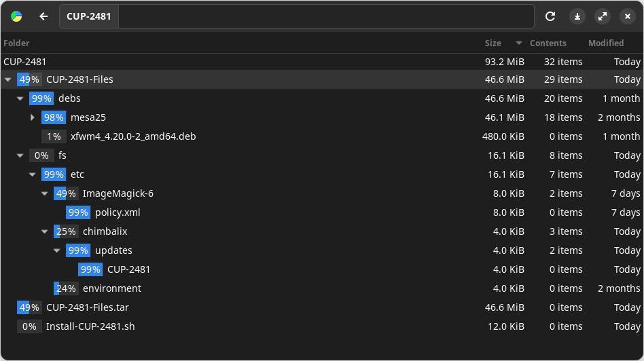Select the Install-CUP-2481.sh file

tap(90, 326)
